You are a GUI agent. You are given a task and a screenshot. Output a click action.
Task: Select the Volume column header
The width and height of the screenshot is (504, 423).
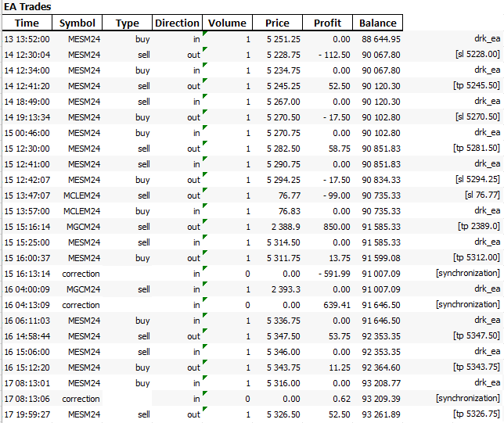227,23
